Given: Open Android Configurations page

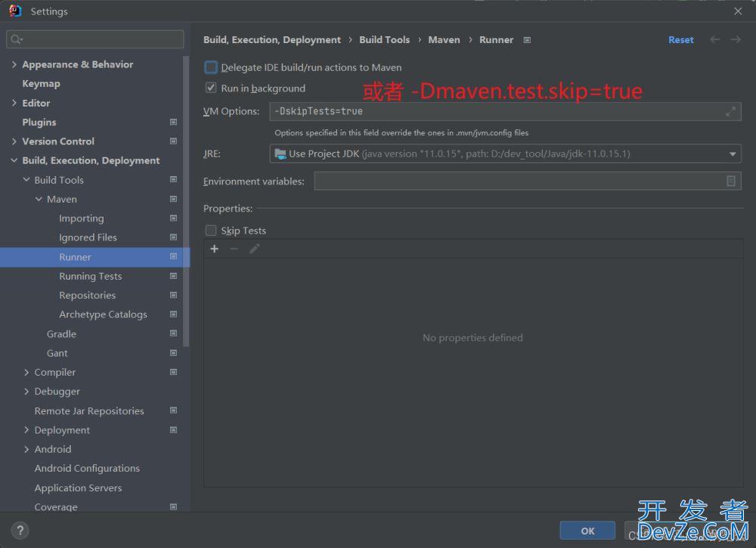Looking at the screenshot, I should point(87,468).
